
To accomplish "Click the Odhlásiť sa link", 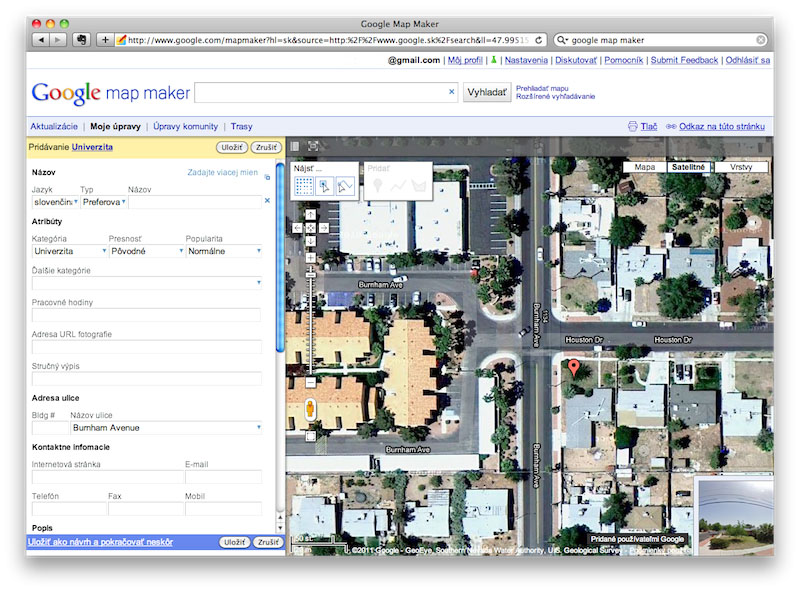I will point(747,60).
